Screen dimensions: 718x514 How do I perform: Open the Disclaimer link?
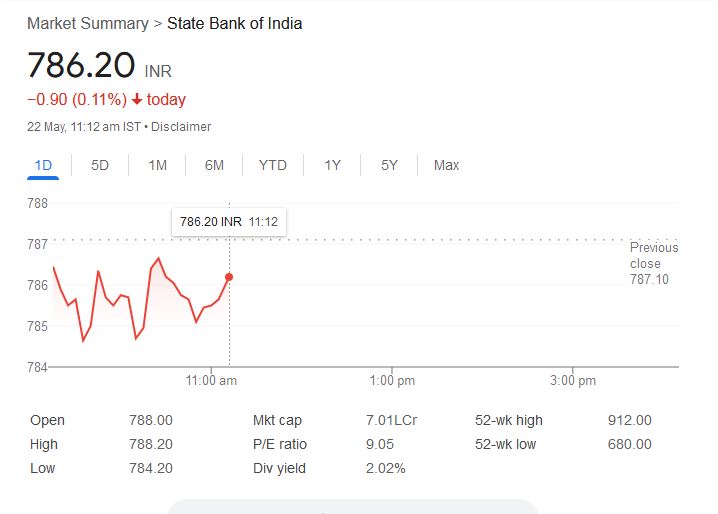tap(181, 127)
